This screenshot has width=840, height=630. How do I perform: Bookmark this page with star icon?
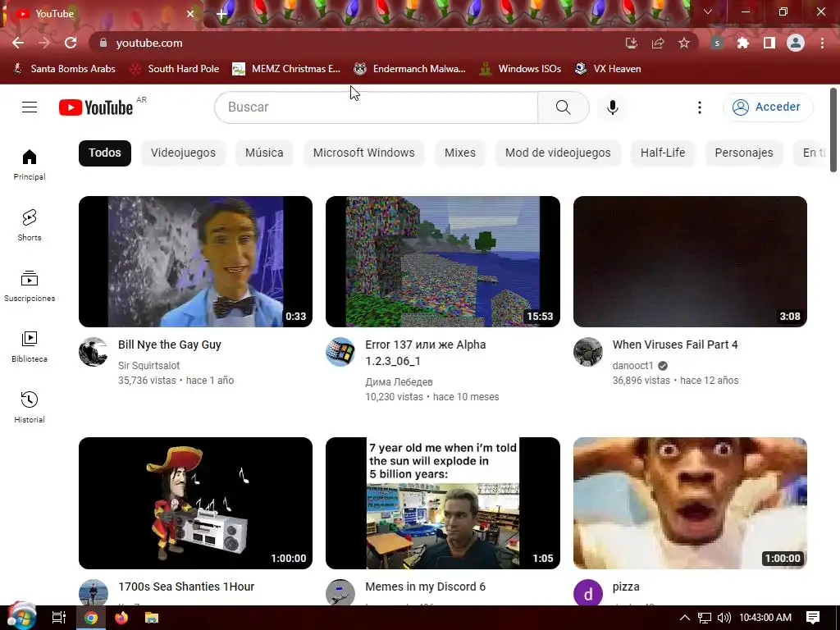[x=684, y=43]
